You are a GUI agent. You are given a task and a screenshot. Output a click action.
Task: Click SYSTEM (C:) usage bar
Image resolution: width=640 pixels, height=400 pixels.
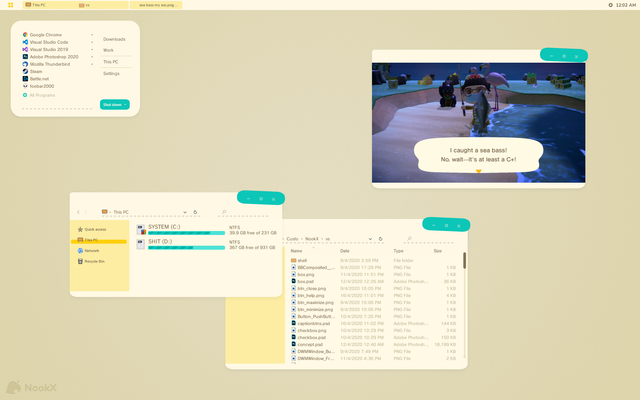pyautogui.click(x=187, y=233)
